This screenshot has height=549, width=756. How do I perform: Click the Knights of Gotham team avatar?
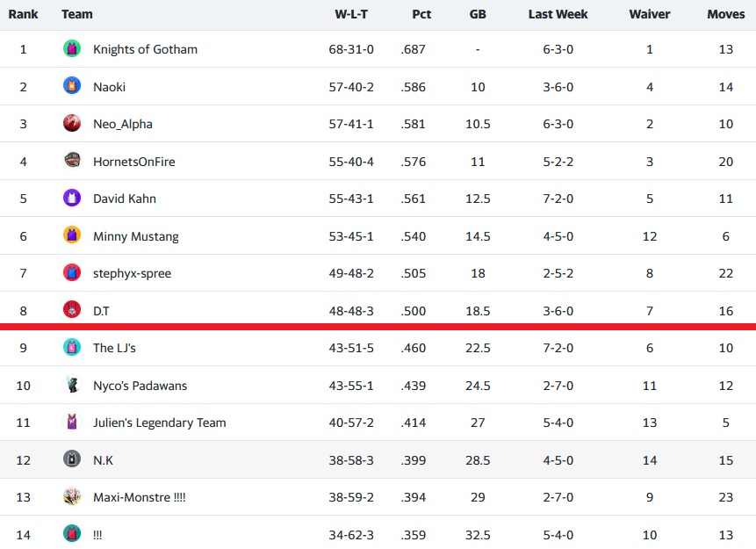click(72, 49)
